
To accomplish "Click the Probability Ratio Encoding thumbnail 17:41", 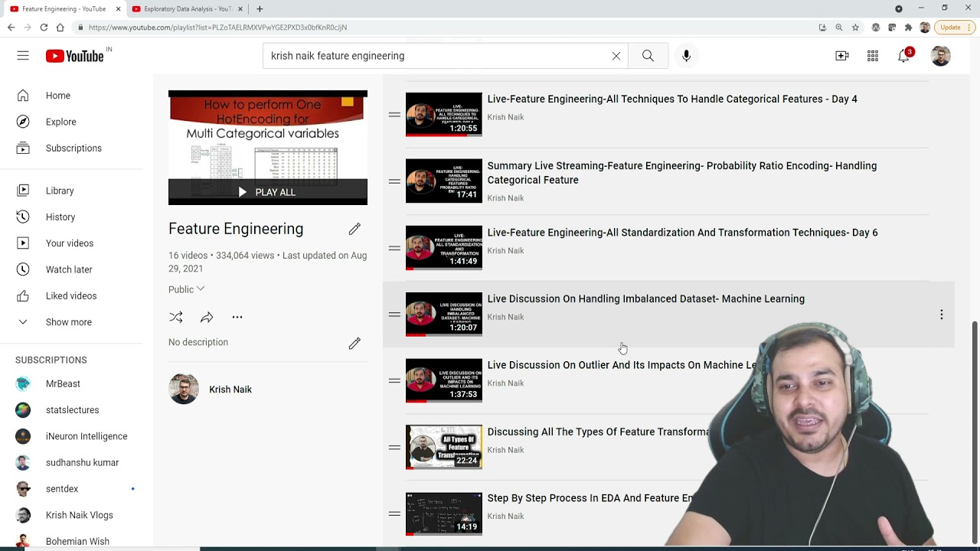I will click(x=444, y=181).
